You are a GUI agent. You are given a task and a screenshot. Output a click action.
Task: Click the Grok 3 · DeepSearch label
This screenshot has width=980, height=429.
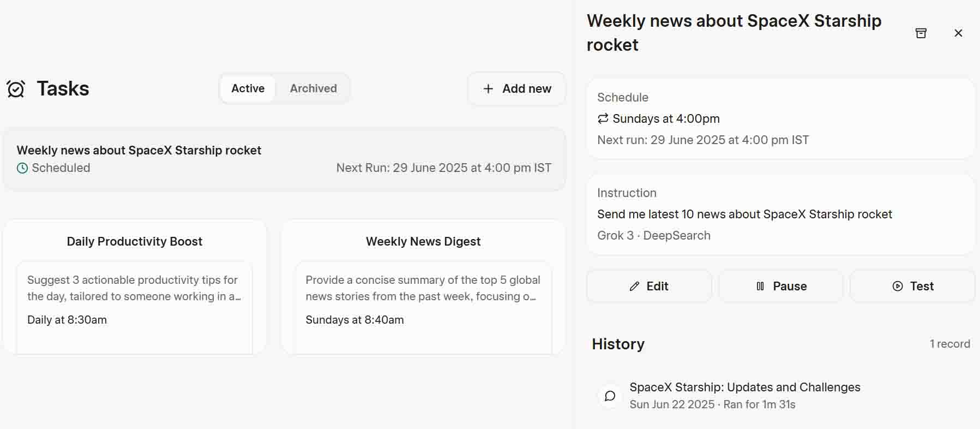pyautogui.click(x=654, y=235)
